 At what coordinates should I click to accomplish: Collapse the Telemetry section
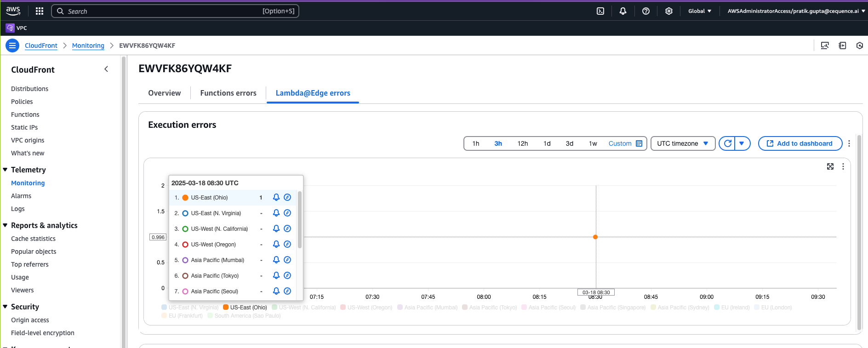click(5, 170)
